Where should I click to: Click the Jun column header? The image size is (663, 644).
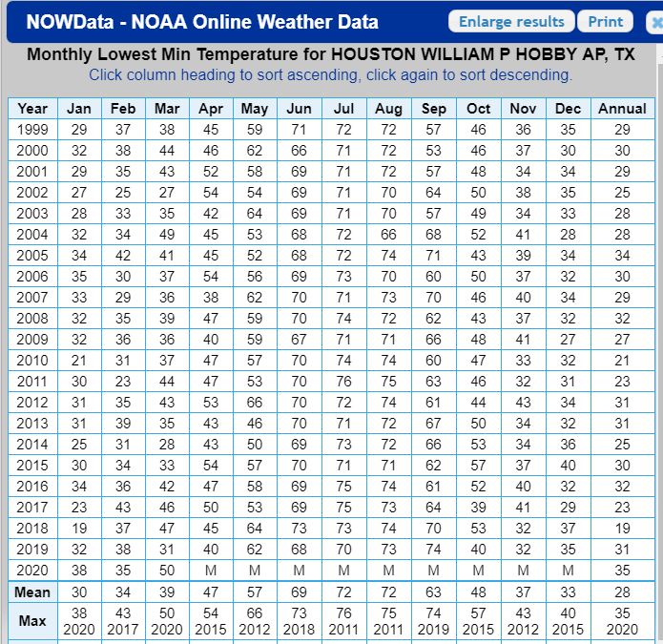[x=299, y=109]
